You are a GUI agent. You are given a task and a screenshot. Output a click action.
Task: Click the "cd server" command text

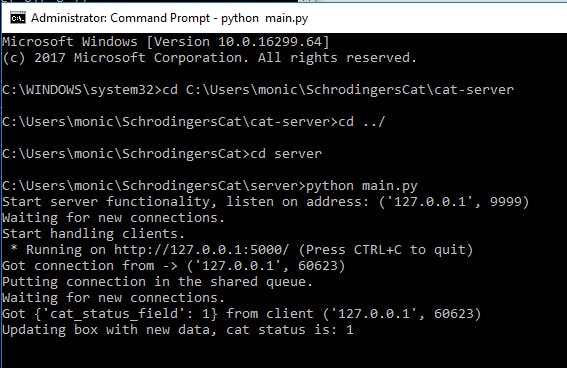[286, 154]
